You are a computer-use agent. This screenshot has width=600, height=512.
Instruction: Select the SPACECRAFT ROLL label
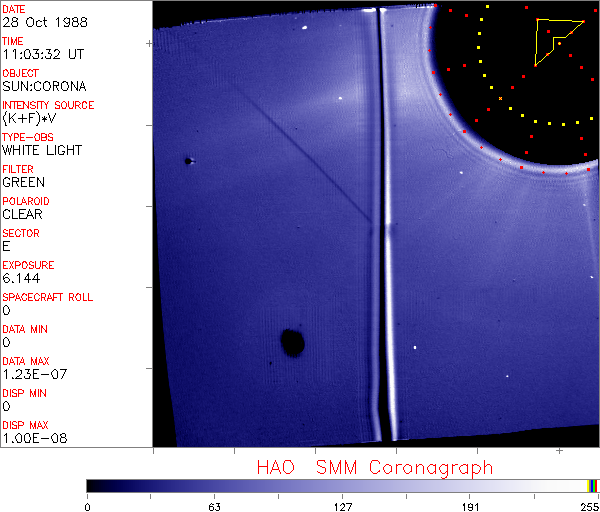click(x=48, y=297)
